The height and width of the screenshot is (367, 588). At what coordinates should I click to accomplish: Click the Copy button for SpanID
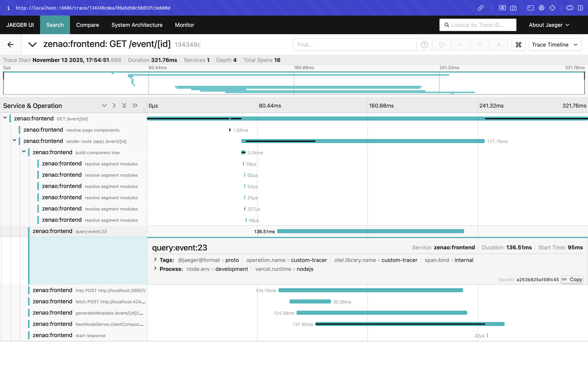click(x=572, y=279)
